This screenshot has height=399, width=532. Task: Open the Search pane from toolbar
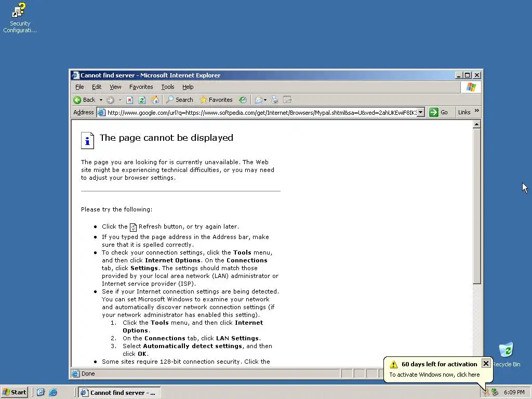point(179,100)
